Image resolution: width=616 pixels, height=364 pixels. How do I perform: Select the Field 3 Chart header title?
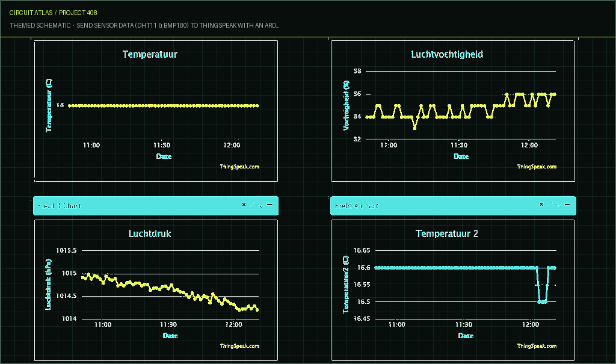point(60,206)
